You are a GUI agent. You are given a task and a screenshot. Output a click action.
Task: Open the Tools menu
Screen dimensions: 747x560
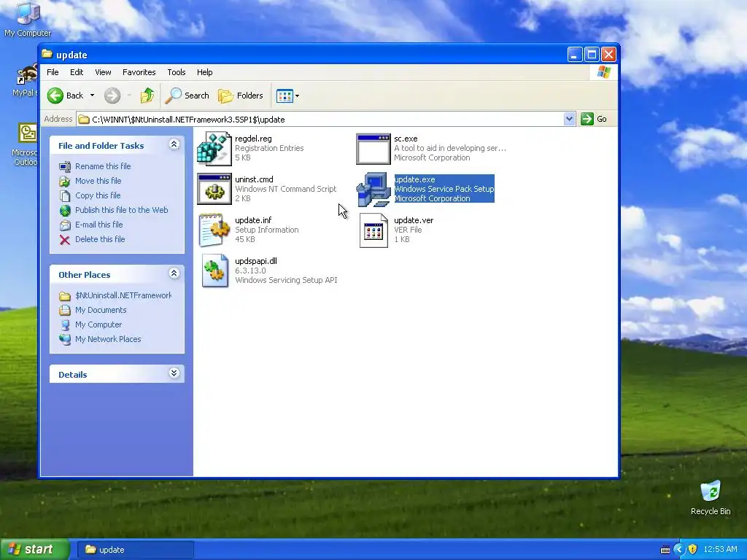click(x=177, y=72)
